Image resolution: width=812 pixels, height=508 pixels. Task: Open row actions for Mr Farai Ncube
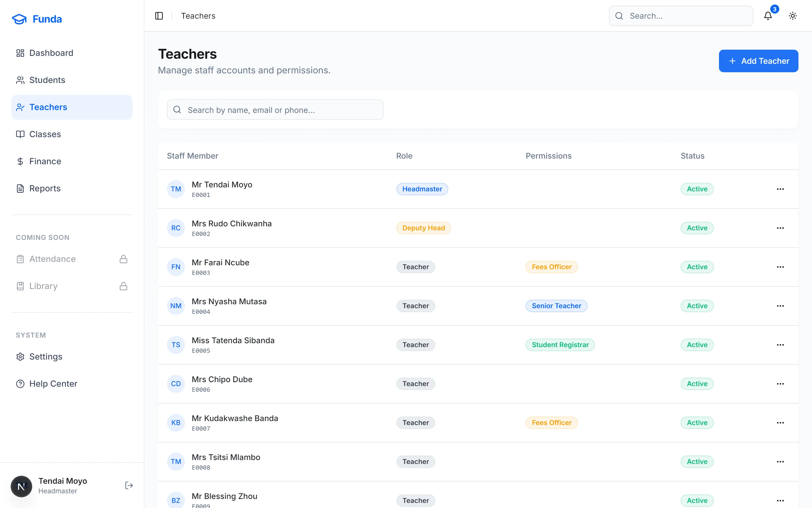(x=780, y=267)
